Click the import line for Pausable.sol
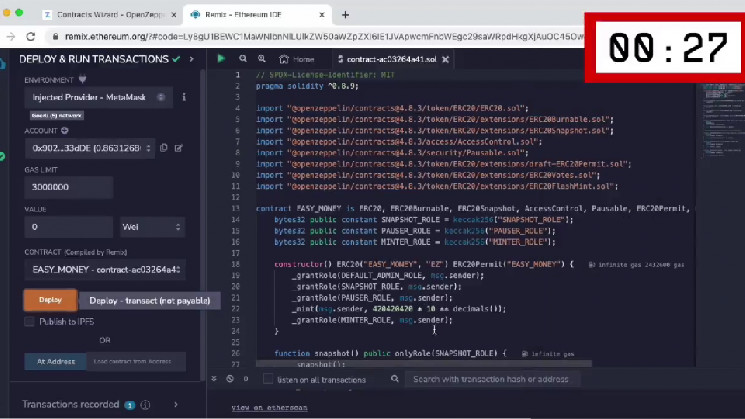745x419 pixels. 392,152
